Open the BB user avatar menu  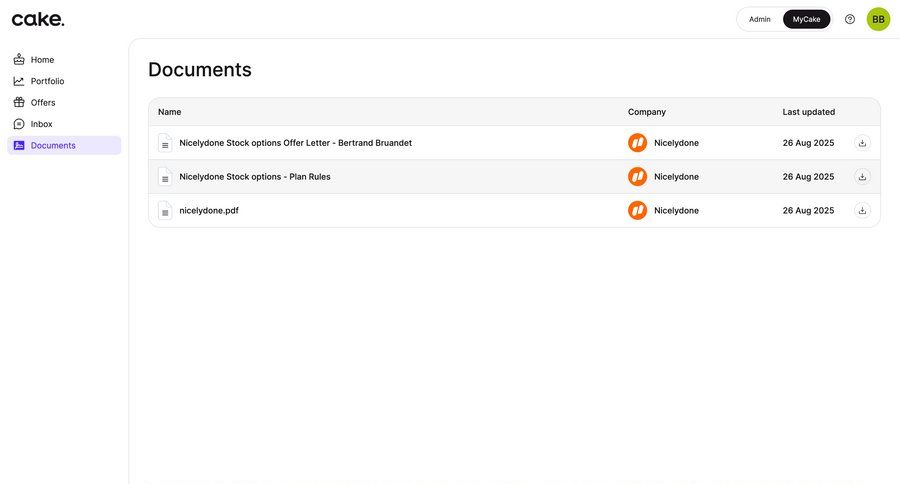[x=878, y=19]
